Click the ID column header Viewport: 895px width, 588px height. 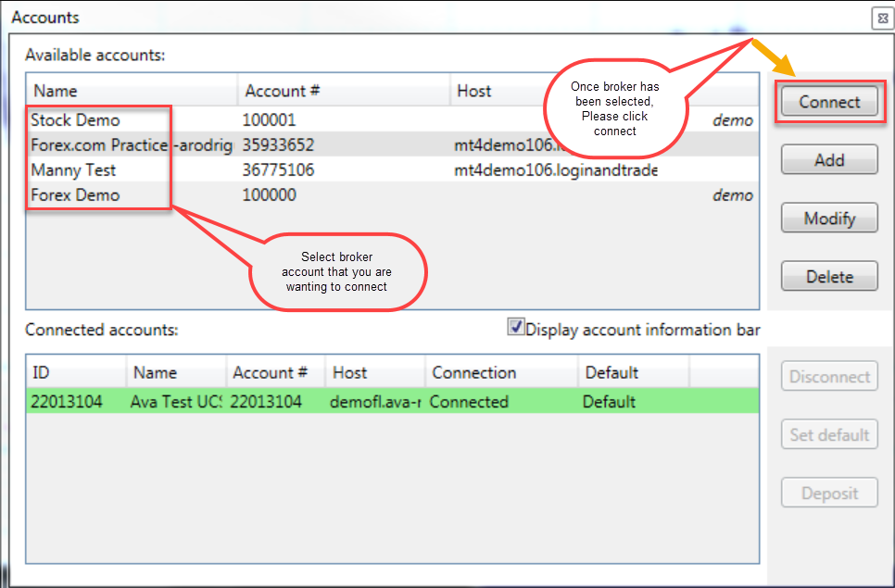point(76,372)
